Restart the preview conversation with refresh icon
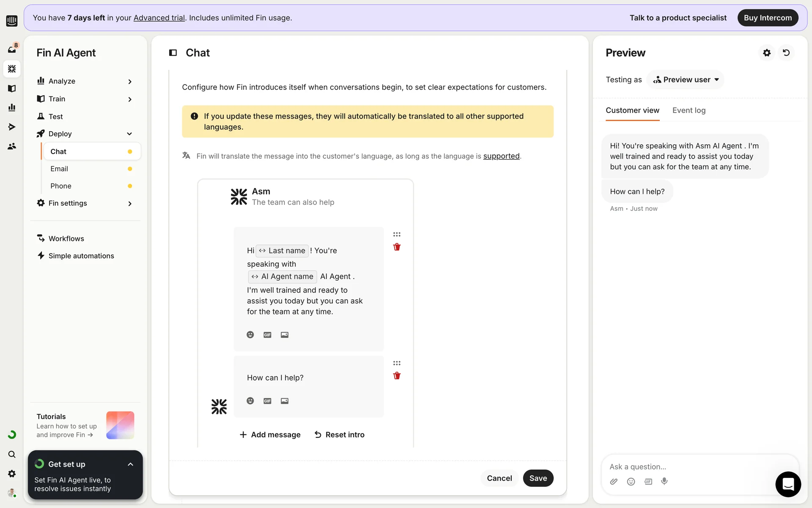 [x=786, y=52]
